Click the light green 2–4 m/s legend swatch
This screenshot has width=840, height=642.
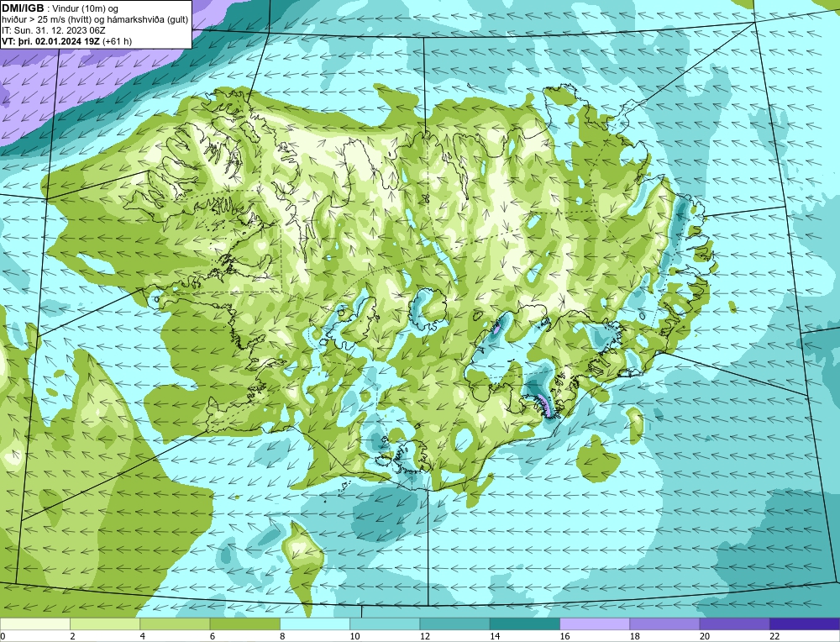pyautogui.click(x=105, y=624)
